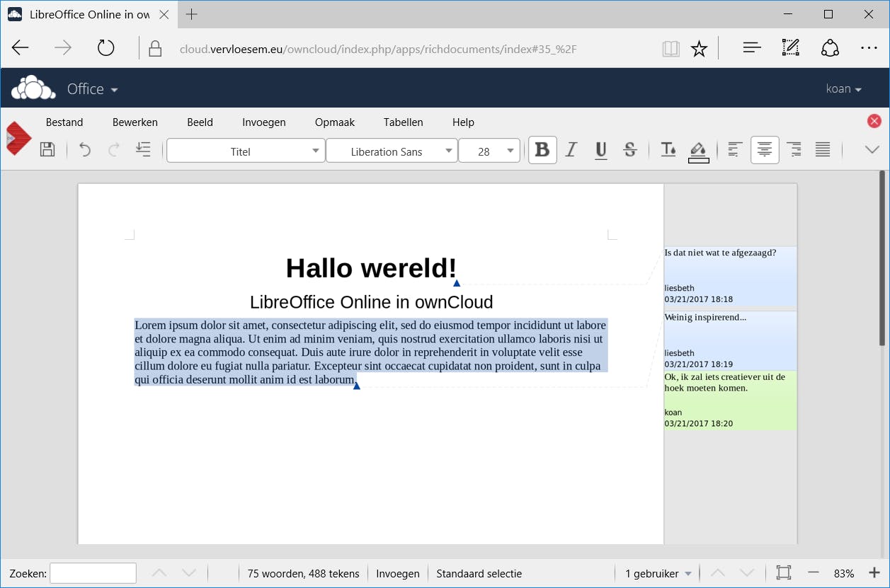Open the Invoegen menu

263,122
